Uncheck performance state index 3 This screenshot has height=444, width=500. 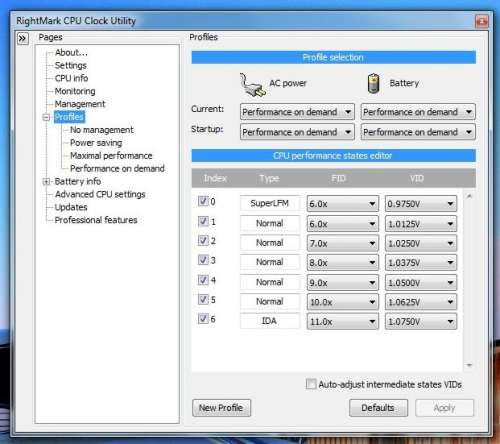click(x=203, y=260)
